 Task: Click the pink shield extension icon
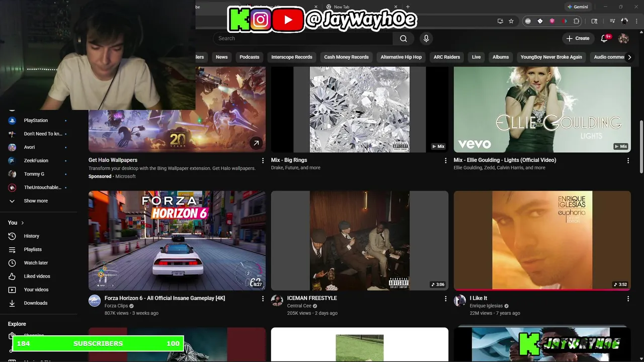(552, 21)
